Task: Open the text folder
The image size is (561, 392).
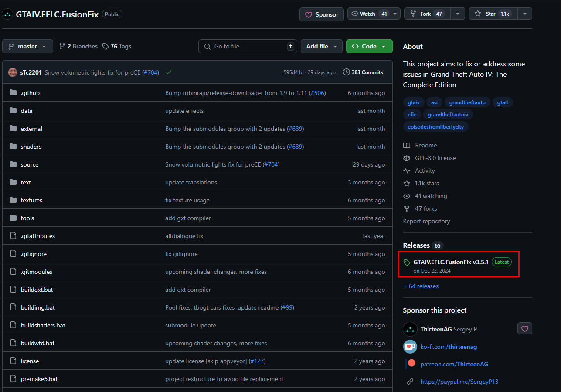Action: (x=26, y=182)
